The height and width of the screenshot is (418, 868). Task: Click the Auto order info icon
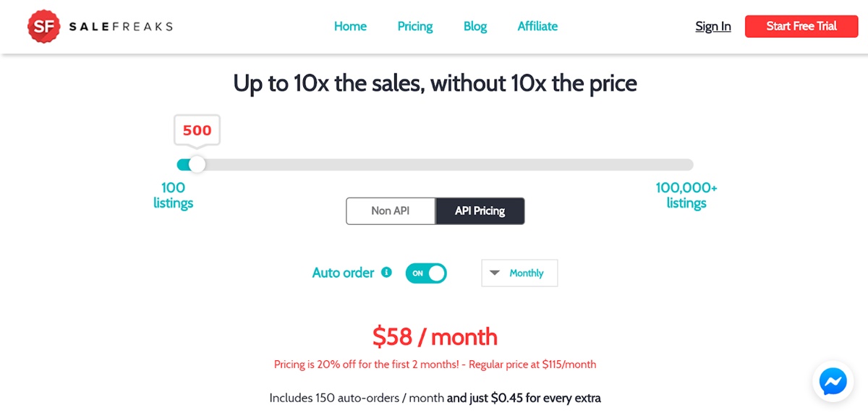pos(386,273)
